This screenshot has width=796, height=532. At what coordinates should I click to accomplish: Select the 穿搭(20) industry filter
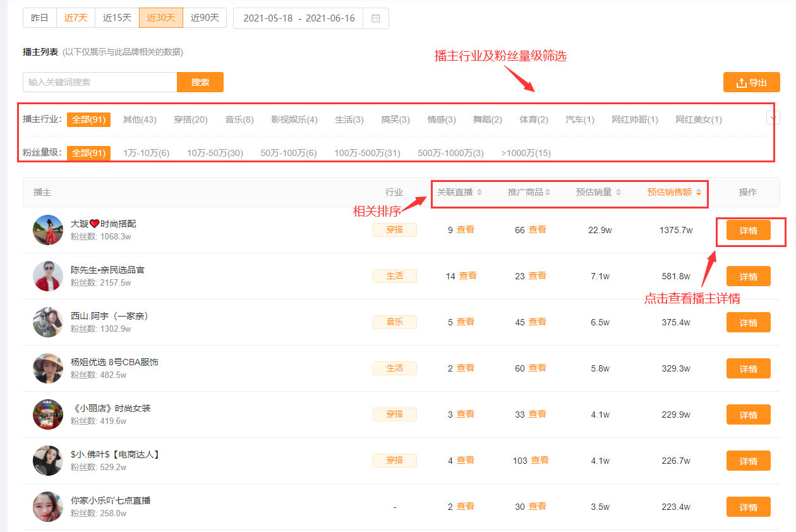click(x=191, y=119)
